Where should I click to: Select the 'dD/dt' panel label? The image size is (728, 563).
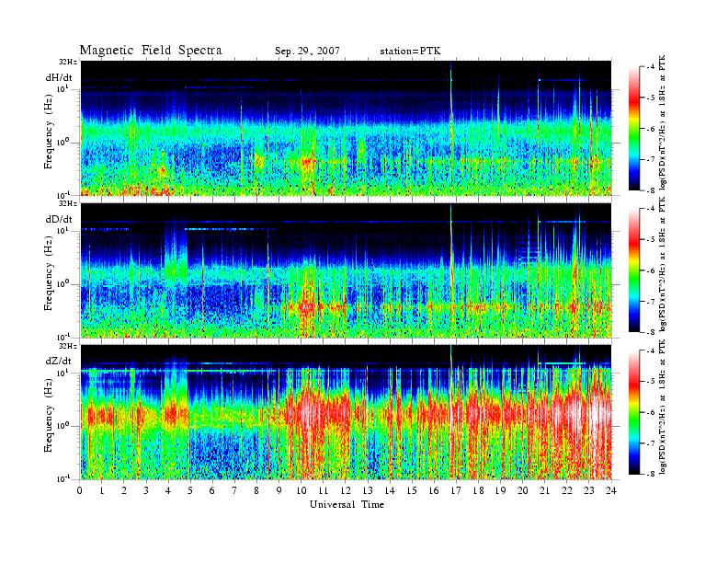[59, 219]
